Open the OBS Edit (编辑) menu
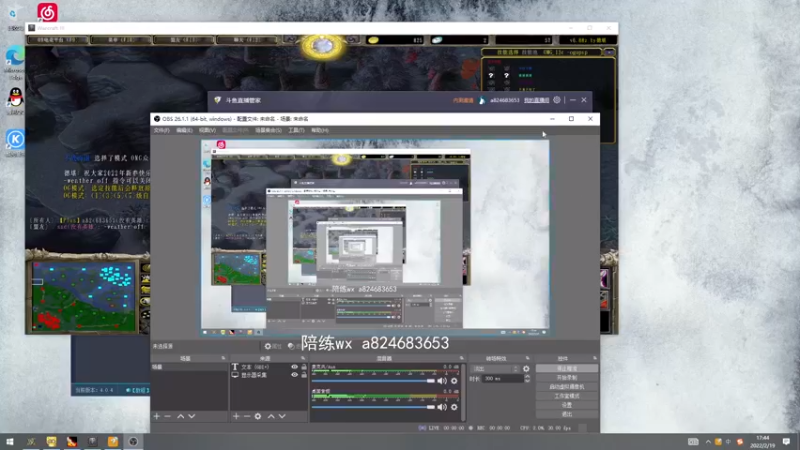Viewport: 800px width, 450px height. pyautogui.click(x=184, y=131)
